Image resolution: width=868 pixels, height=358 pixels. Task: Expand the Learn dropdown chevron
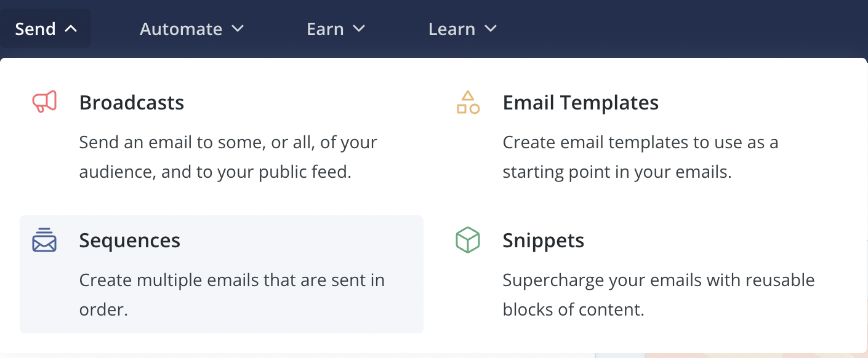491,28
